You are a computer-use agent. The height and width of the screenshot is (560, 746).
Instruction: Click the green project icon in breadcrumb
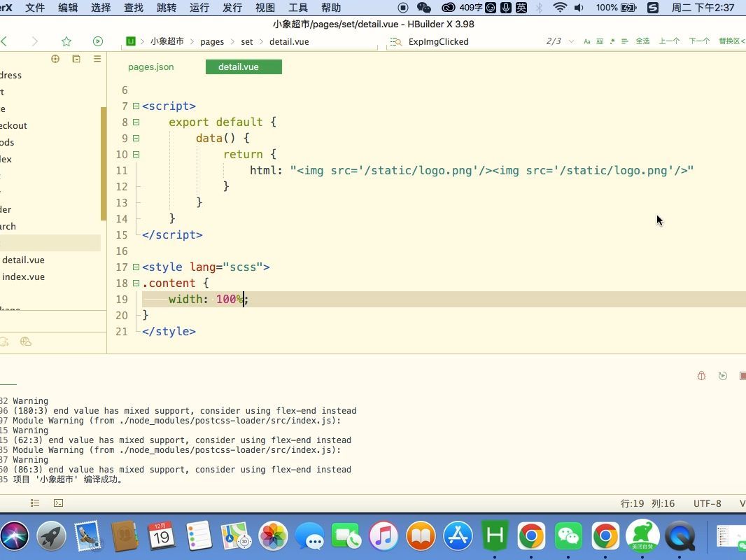click(130, 41)
